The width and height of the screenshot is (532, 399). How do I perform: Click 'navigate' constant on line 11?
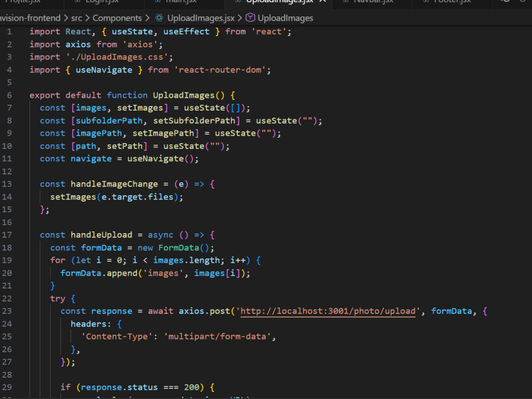[x=91, y=159]
